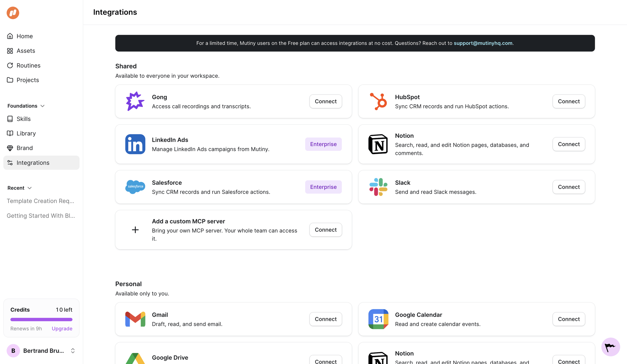The image size is (627, 364).
Task: Click the Enterprise badge for Salesforce
Action: (x=323, y=187)
